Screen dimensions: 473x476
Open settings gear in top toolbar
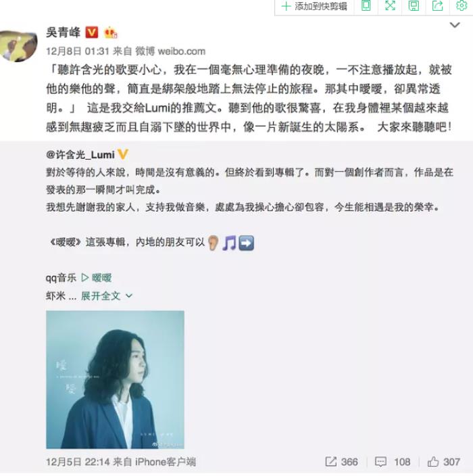coord(462,6)
